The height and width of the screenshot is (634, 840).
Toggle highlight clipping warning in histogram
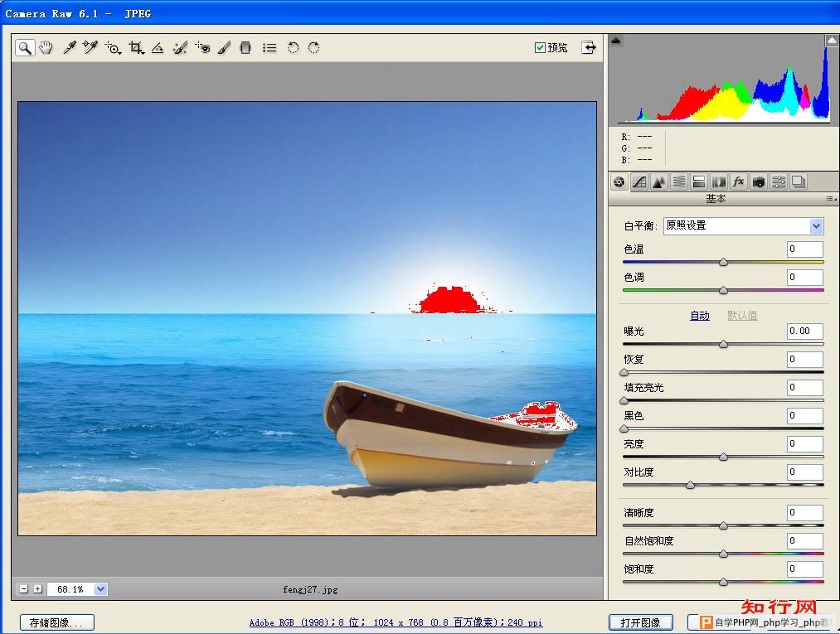click(x=832, y=40)
